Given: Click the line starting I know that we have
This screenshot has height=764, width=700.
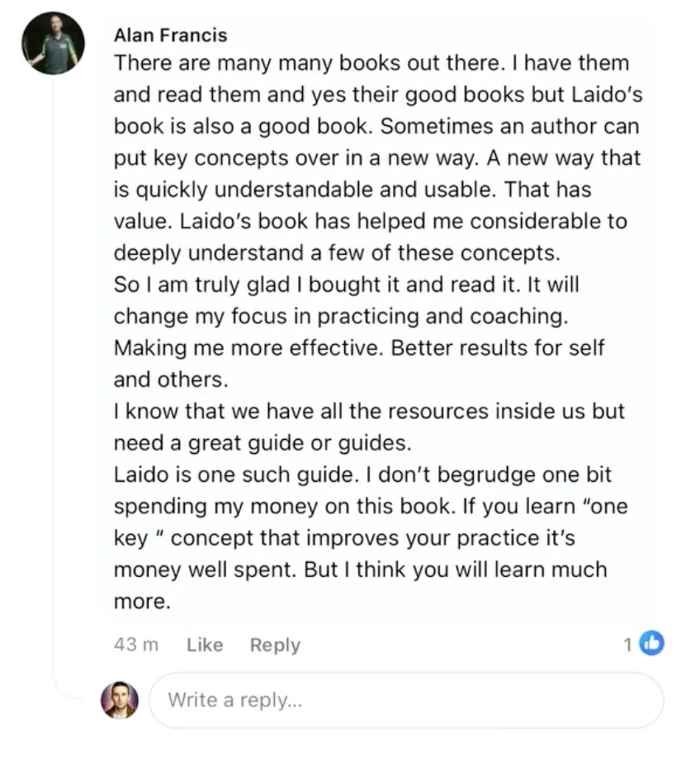Looking at the screenshot, I should [369, 411].
